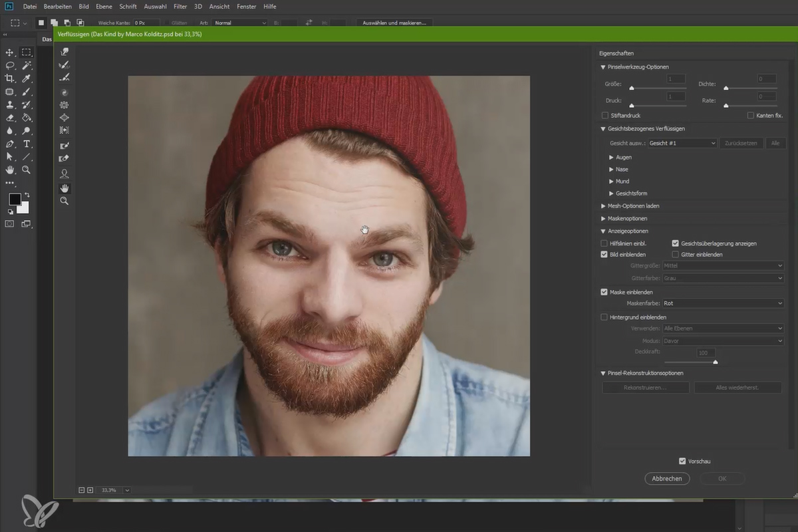Viewport: 798px width, 532px height.
Task: Select the Eraser tool
Action: coord(10,118)
